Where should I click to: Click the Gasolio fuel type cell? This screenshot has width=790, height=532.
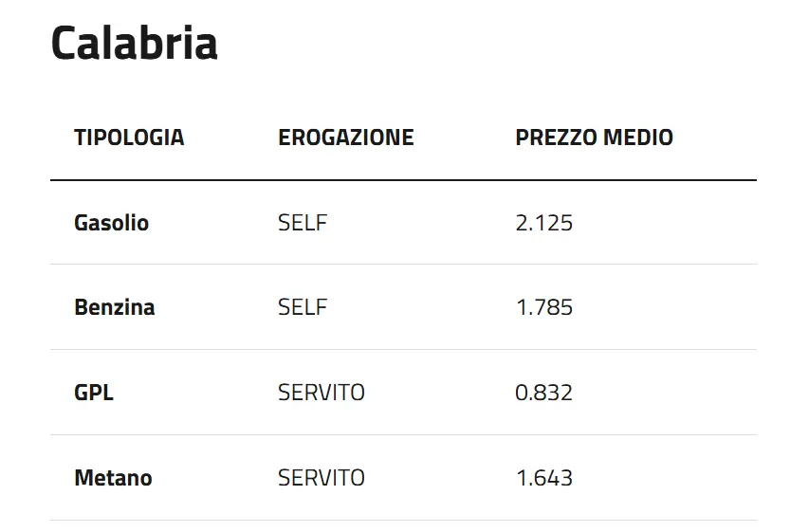(x=111, y=224)
